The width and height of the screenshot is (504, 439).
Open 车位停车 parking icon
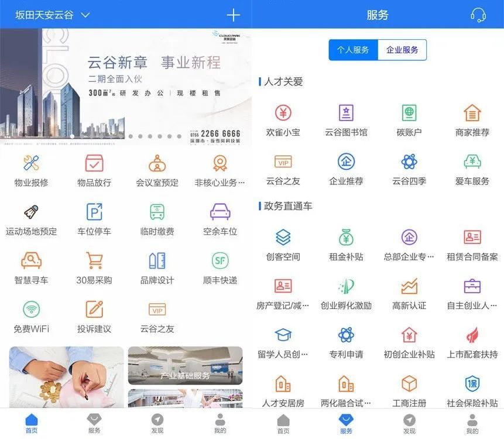tap(94, 212)
